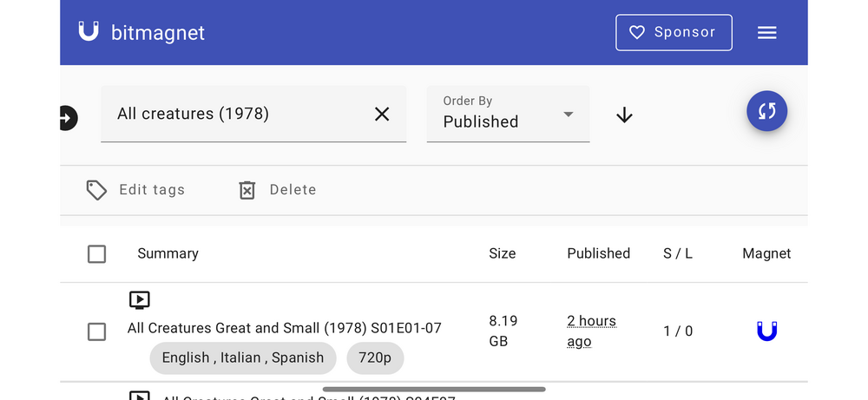Click the Size column header

coord(502,253)
